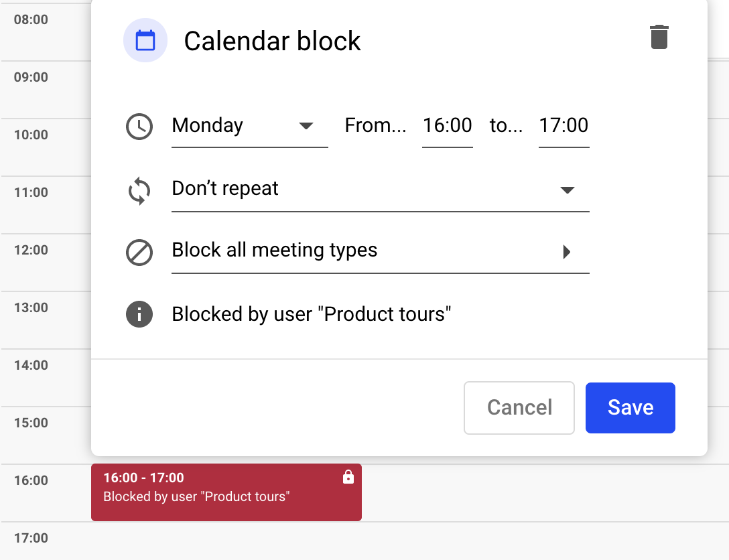Click the 12:00 time slot label
The height and width of the screenshot is (560, 729).
[31, 250]
